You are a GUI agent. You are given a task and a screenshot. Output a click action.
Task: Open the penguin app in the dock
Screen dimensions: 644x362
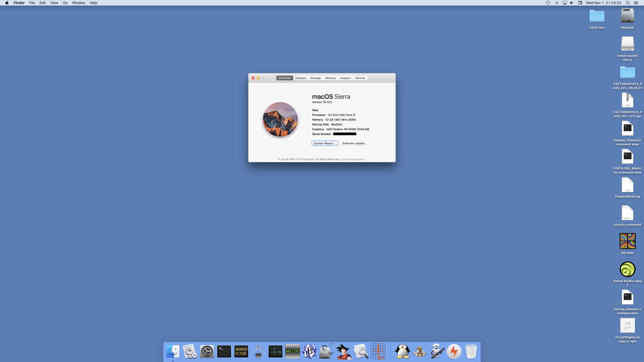402,351
